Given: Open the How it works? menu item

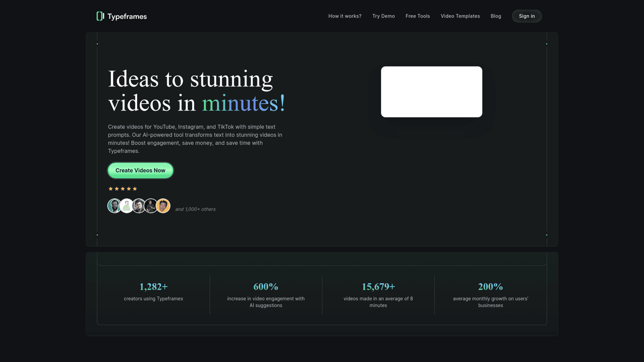Looking at the screenshot, I should [x=345, y=16].
